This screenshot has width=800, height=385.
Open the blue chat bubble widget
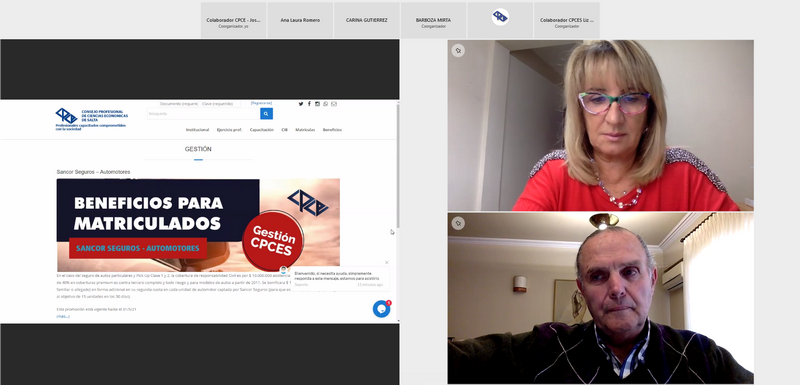click(381, 309)
